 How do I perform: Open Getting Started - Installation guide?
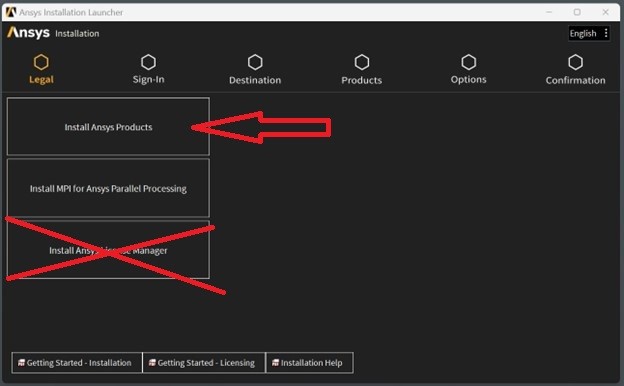coord(77,363)
